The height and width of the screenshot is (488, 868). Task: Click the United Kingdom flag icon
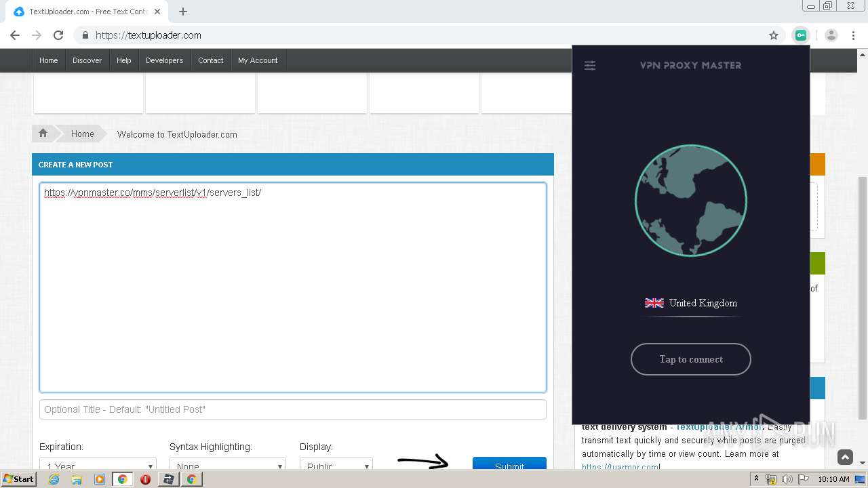click(x=654, y=303)
